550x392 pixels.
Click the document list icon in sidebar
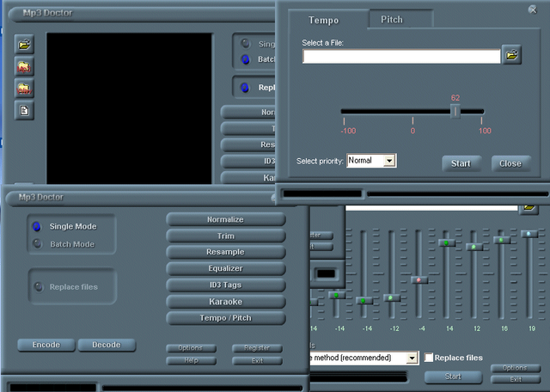tap(24, 110)
